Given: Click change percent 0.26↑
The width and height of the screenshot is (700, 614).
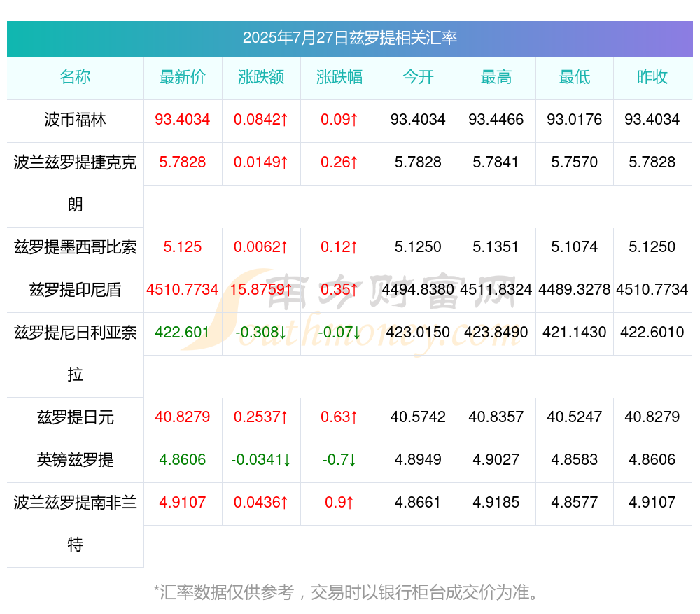Looking at the screenshot, I should [339, 162].
